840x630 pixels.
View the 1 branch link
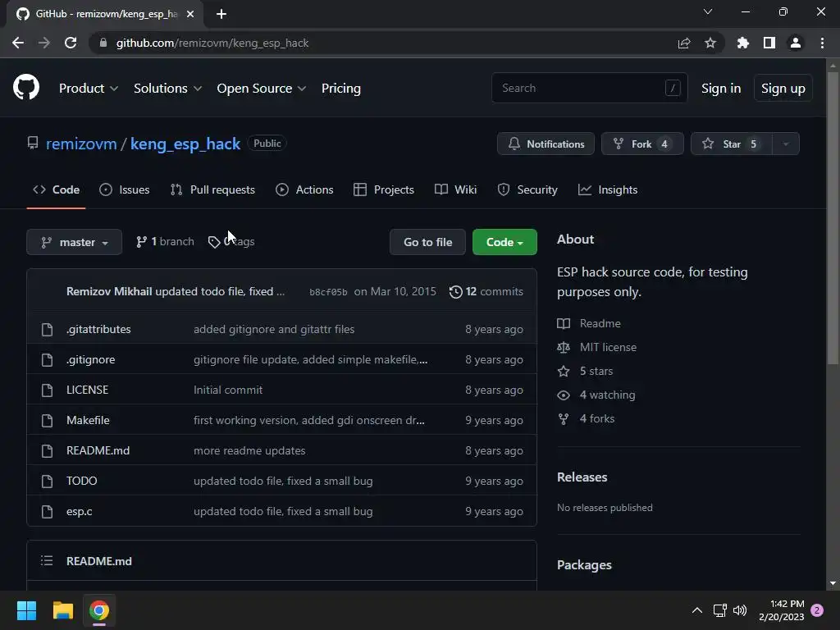(165, 242)
